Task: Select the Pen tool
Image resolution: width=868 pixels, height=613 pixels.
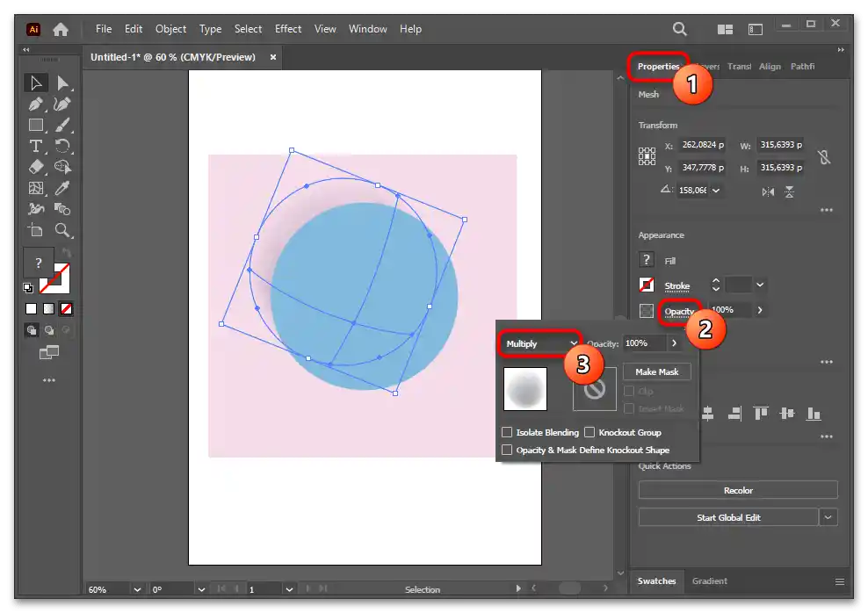Action: pyautogui.click(x=36, y=104)
